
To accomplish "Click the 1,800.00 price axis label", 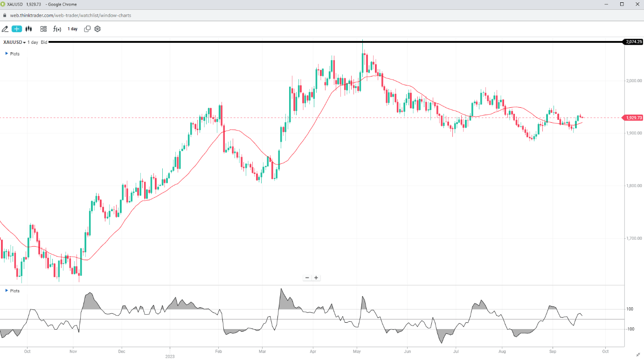I will pos(634,186).
